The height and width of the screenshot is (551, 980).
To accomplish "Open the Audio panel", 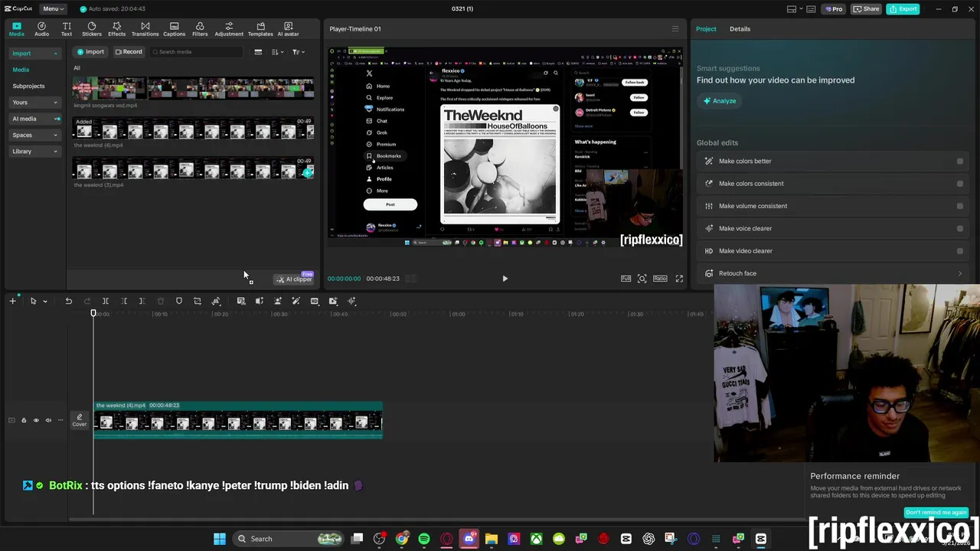I will [41, 29].
